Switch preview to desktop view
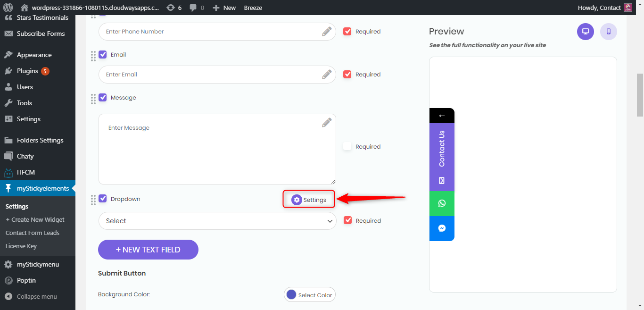Image resolution: width=644 pixels, height=310 pixels. tap(586, 32)
